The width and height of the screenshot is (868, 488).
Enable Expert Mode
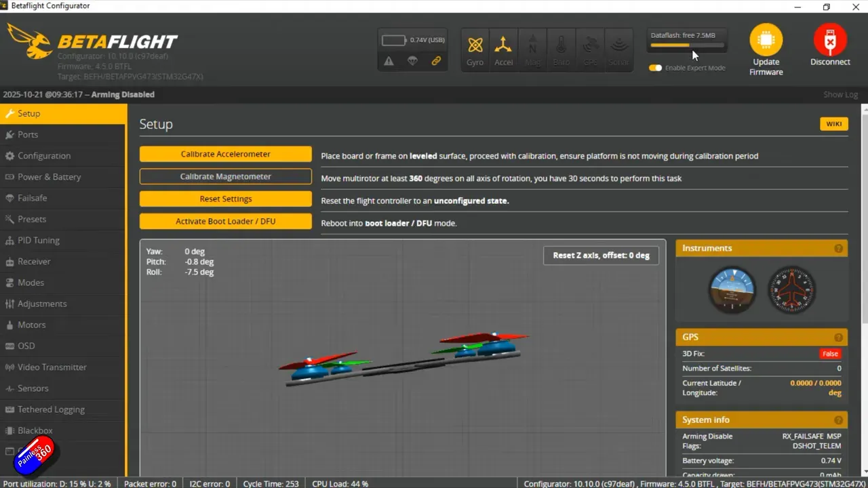click(655, 68)
